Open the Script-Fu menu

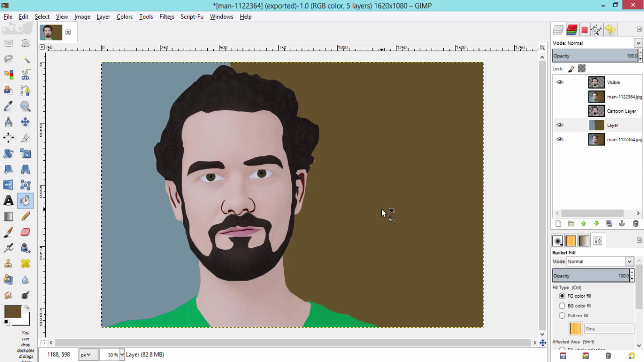pyautogui.click(x=192, y=17)
